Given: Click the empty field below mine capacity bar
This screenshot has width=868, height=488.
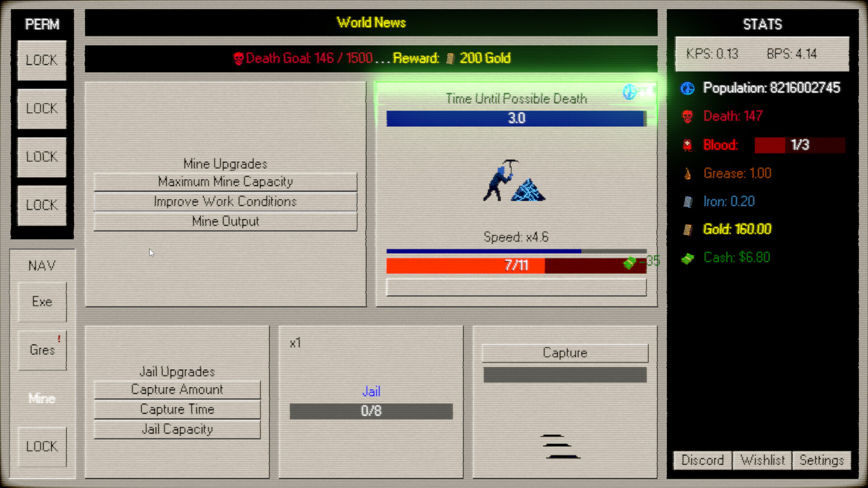Looking at the screenshot, I should tap(516, 287).
